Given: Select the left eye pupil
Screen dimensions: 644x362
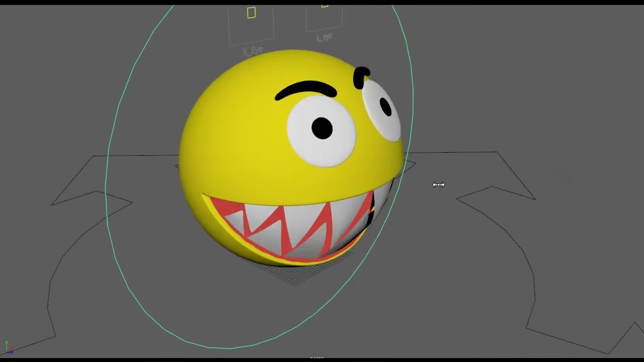Looking at the screenshot, I should [322, 128].
